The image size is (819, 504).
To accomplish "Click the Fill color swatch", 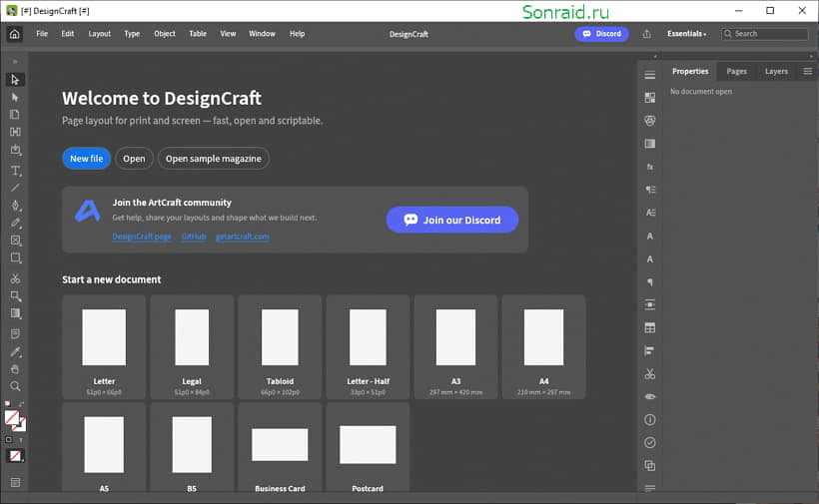I will (12, 417).
